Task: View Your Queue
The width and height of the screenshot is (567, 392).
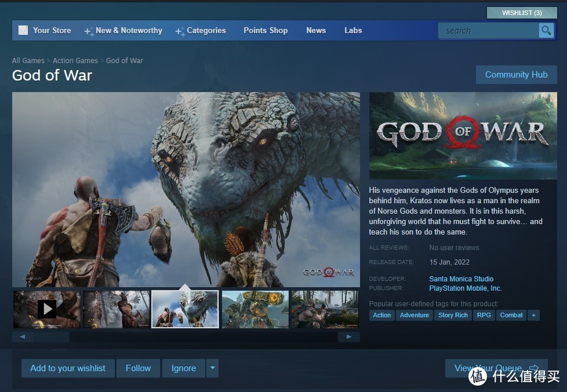Action: pos(496,368)
